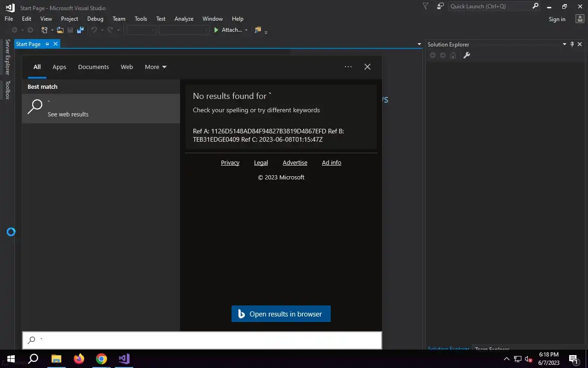Click the network icon in system tray
The image size is (588, 368).
click(518, 359)
